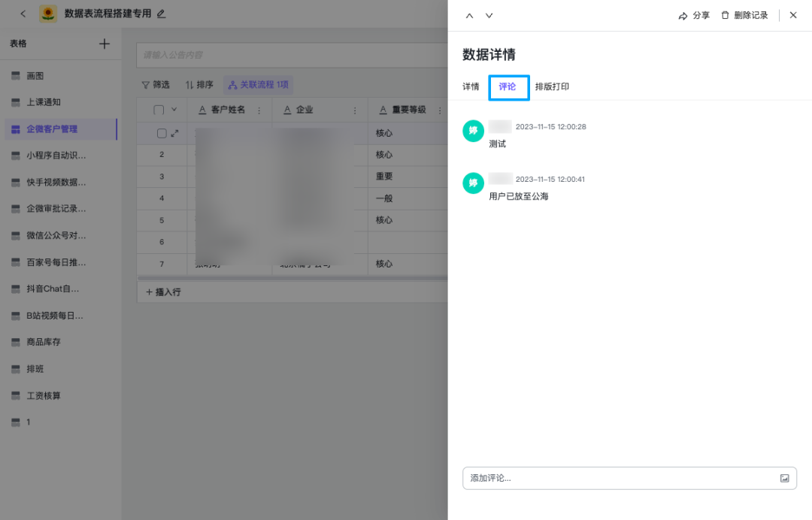This screenshot has height=520, width=812.
Task: Attach an image to the comment
Action: click(x=784, y=478)
